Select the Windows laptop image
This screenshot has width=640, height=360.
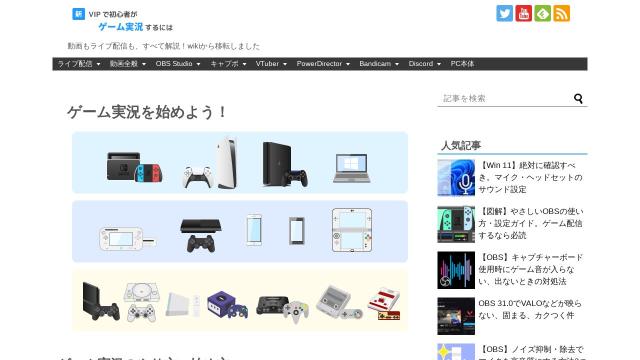coord(351,168)
